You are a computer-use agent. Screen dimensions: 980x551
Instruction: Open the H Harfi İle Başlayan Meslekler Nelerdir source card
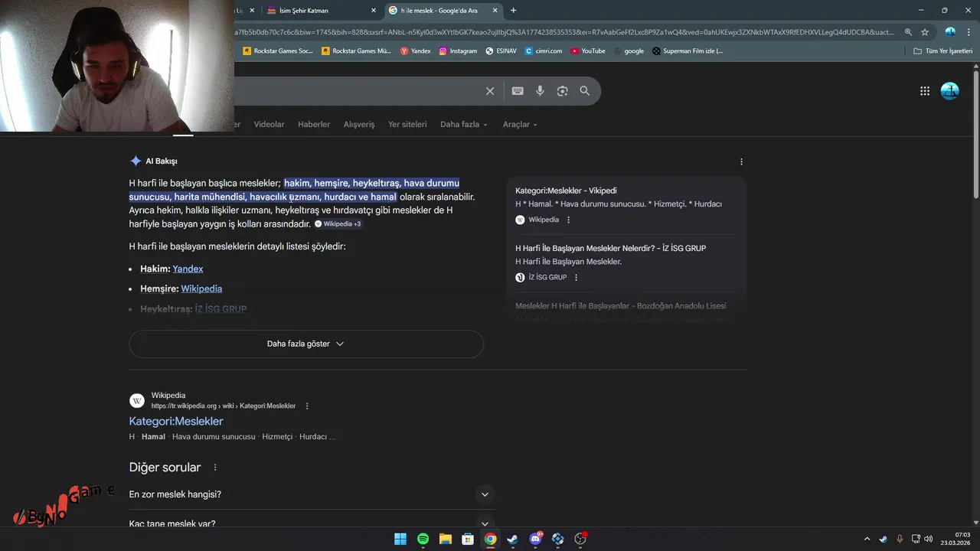pyautogui.click(x=626, y=262)
